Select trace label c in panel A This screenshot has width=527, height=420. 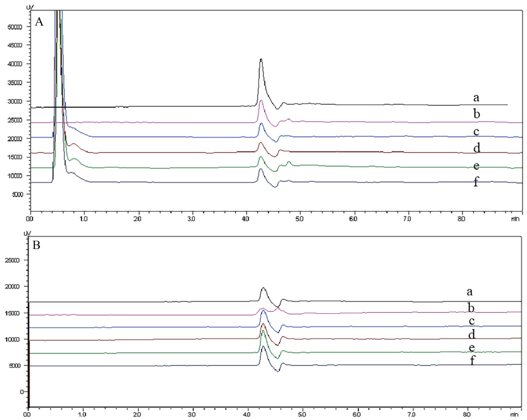(x=476, y=131)
